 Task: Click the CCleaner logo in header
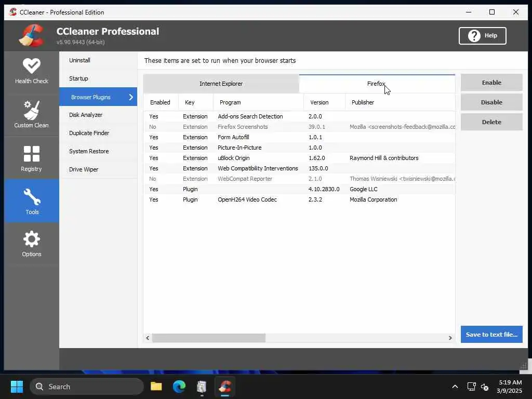[31, 35]
